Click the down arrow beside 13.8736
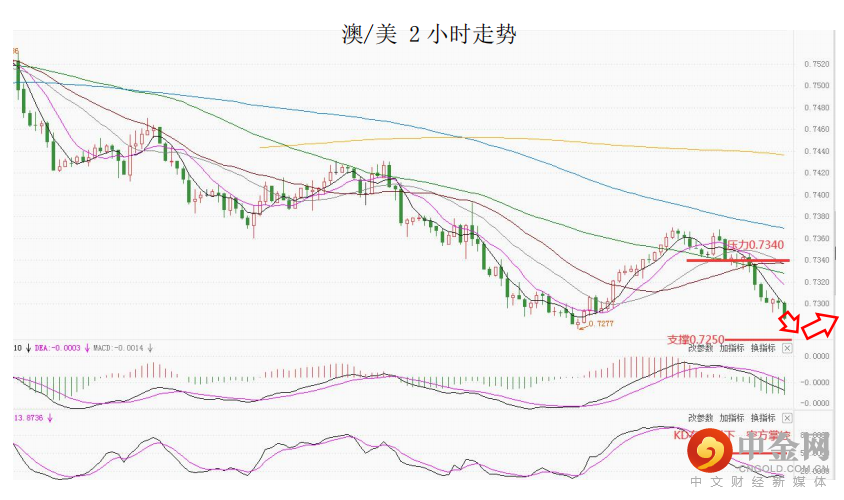The image size is (844, 500). [x=51, y=418]
